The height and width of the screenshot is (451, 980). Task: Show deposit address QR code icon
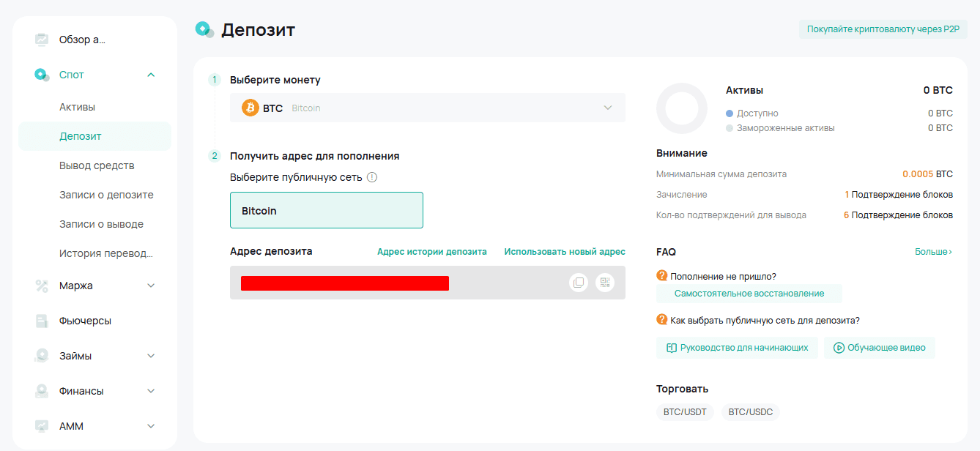click(605, 283)
